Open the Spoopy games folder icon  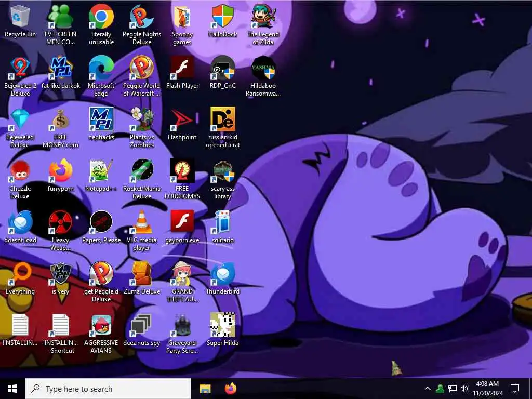click(182, 16)
